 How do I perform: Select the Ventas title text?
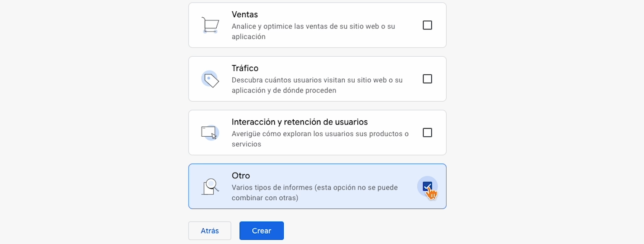[245, 15]
